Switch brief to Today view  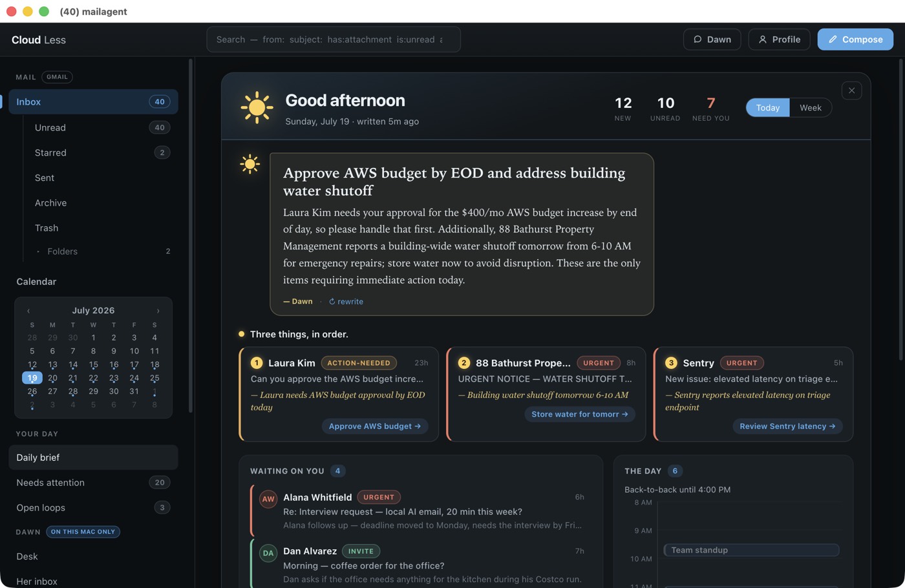pos(768,108)
